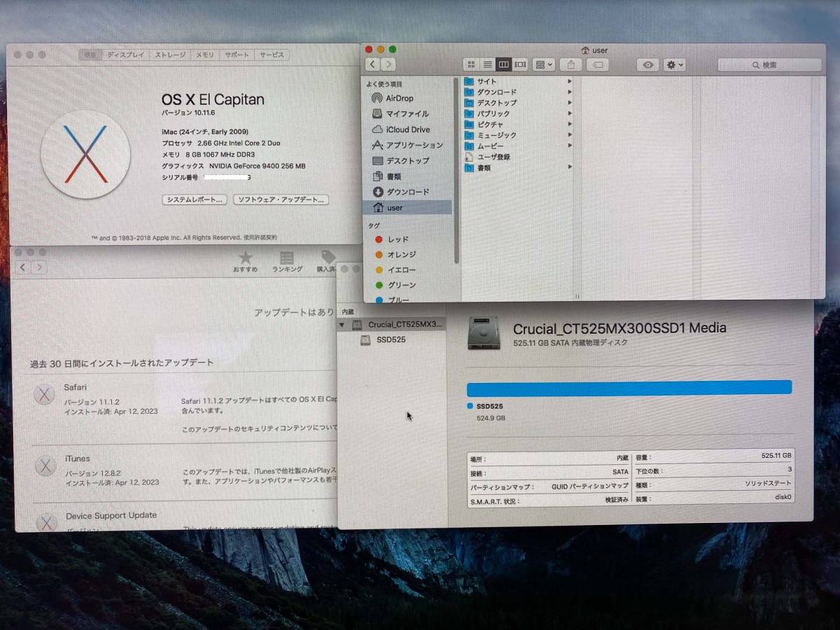Click iTunes update icon
Viewport: 840px width, 630px height.
point(45,465)
